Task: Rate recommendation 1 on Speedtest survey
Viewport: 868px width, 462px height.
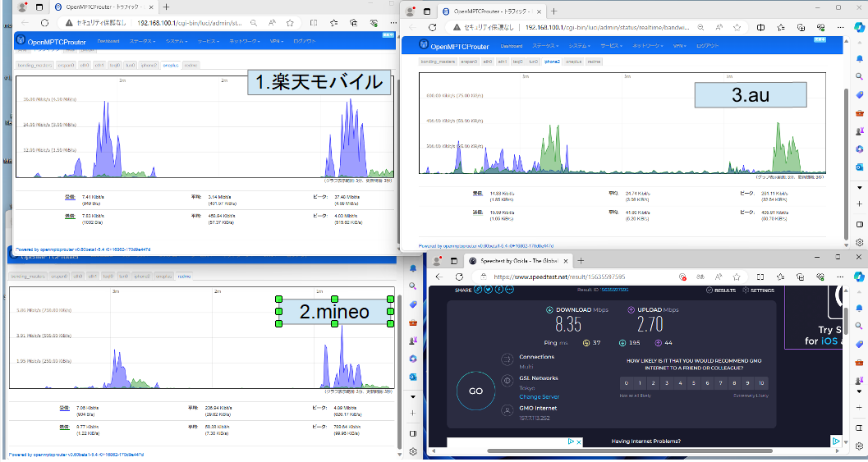Action: tap(640, 383)
